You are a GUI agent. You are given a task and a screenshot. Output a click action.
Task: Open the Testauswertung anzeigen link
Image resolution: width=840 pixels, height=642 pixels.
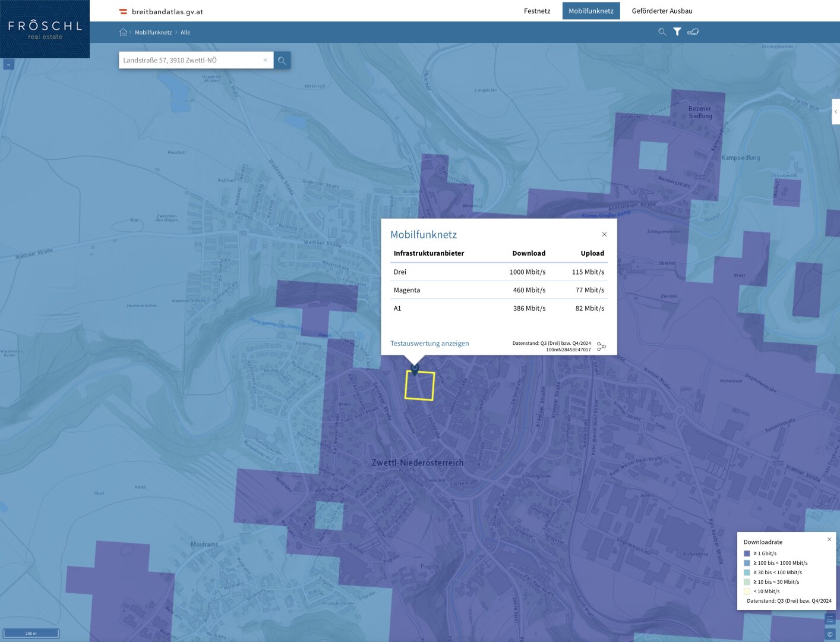(430, 344)
